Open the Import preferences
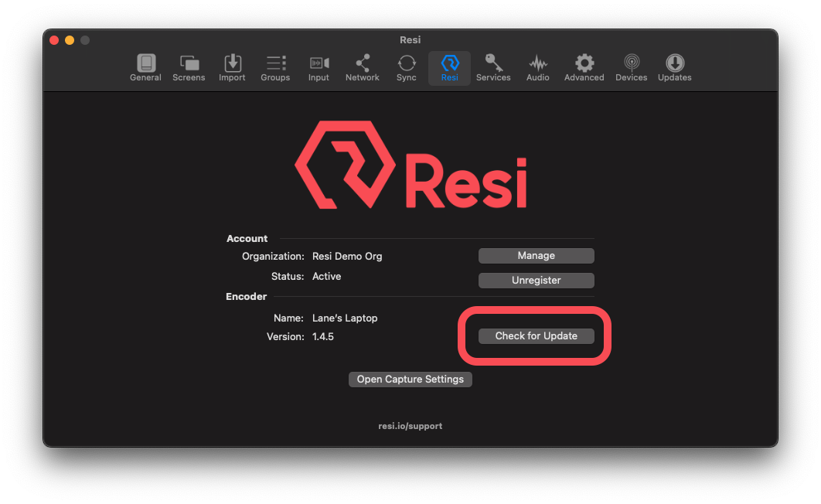This screenshot has height=504, width=821. 232,67
